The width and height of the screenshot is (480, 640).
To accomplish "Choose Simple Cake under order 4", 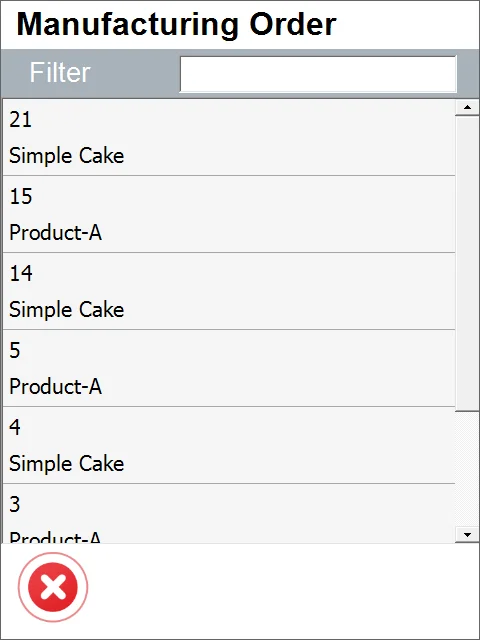I will click(67, 464).
